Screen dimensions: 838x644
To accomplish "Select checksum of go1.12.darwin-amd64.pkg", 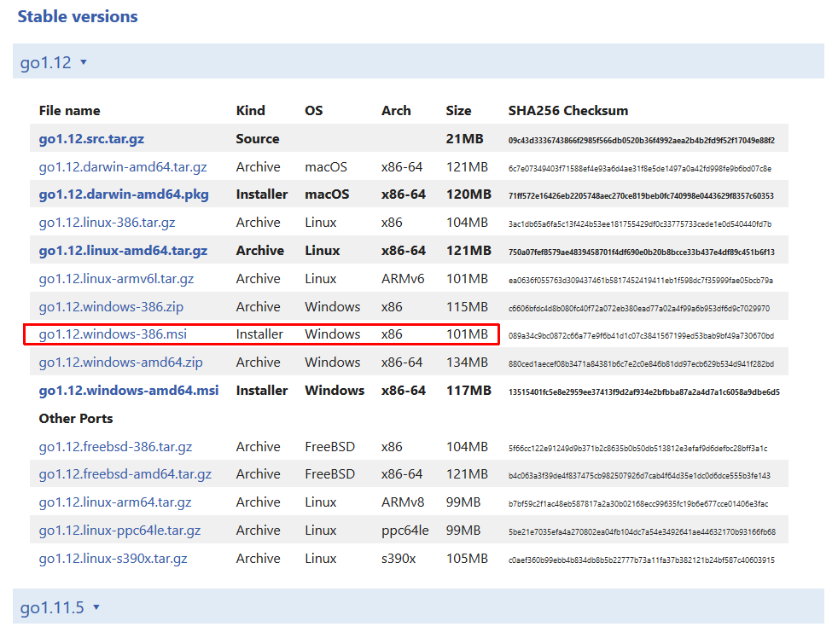I will [641, 196].
